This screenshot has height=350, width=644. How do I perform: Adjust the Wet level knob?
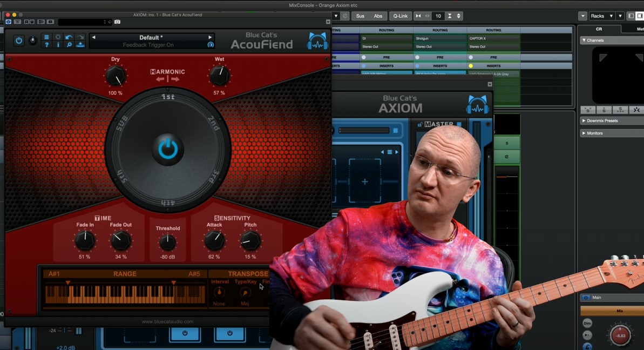[x=219, y=76]
